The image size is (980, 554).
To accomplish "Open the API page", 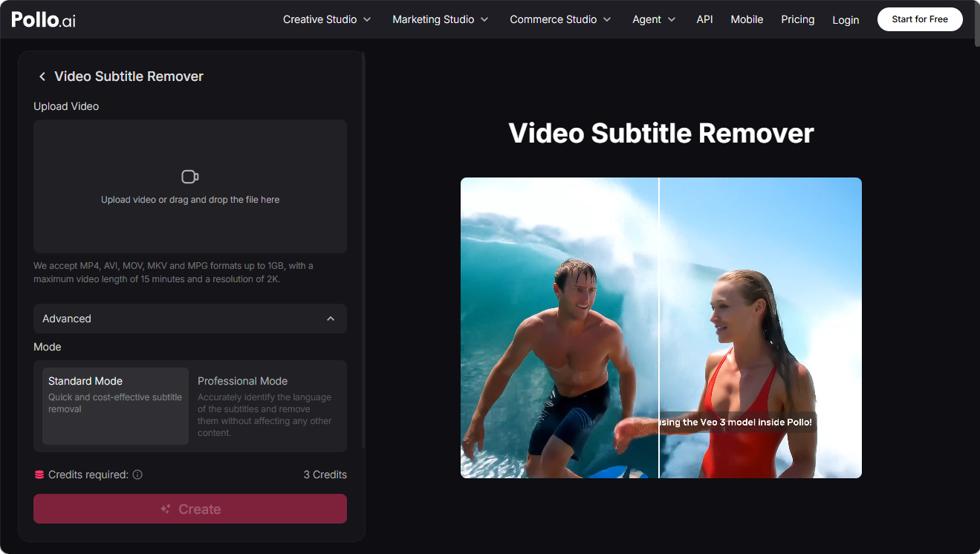I will tap(704, 19).
